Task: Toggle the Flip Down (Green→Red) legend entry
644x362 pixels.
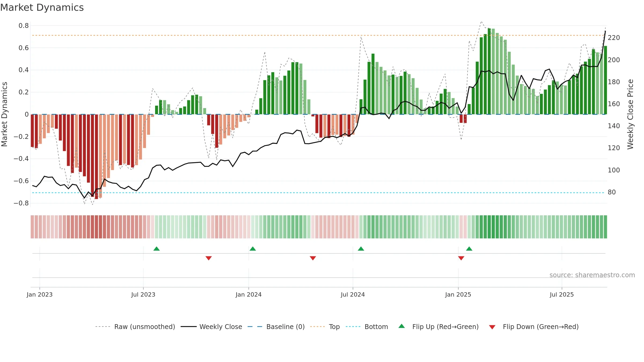Action: (x=533, y=327)
